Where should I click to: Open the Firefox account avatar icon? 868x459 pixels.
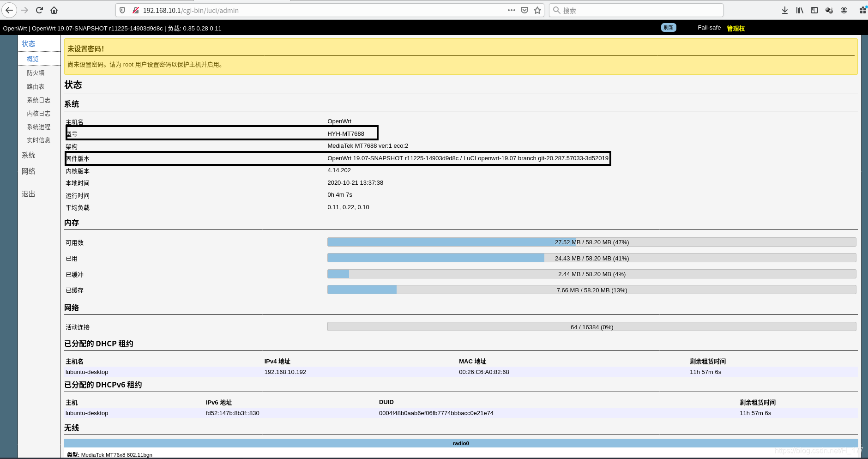(844, 10)
